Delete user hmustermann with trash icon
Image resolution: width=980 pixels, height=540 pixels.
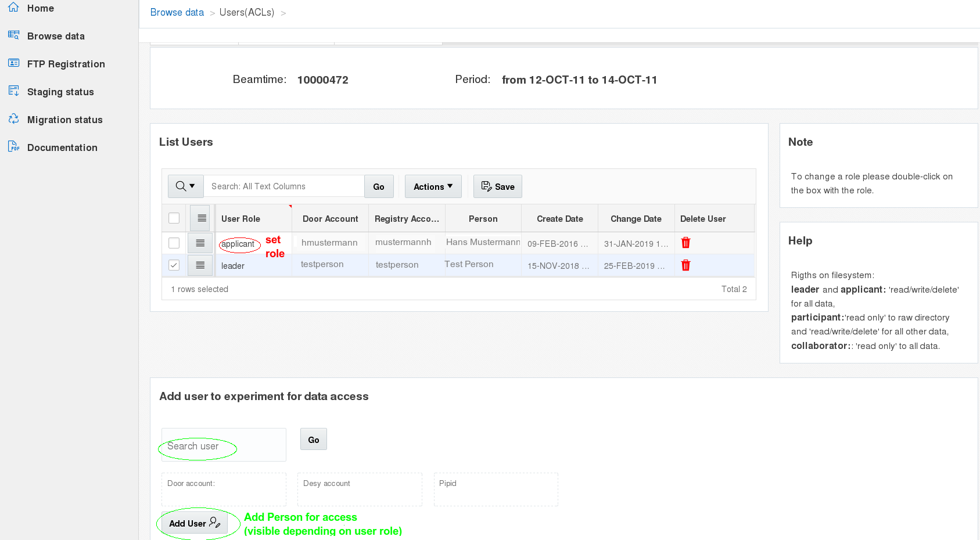(x=685, y=243)
